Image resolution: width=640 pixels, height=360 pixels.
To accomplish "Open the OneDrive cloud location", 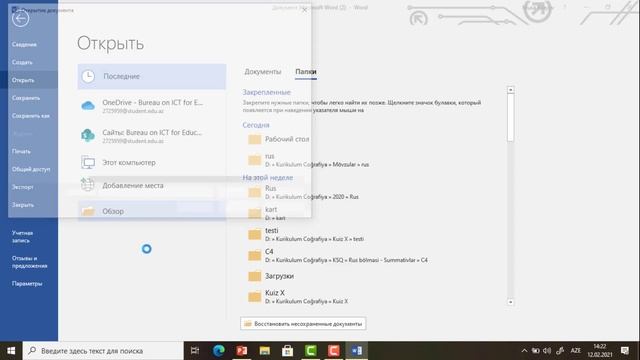I will tap(151, 106).
